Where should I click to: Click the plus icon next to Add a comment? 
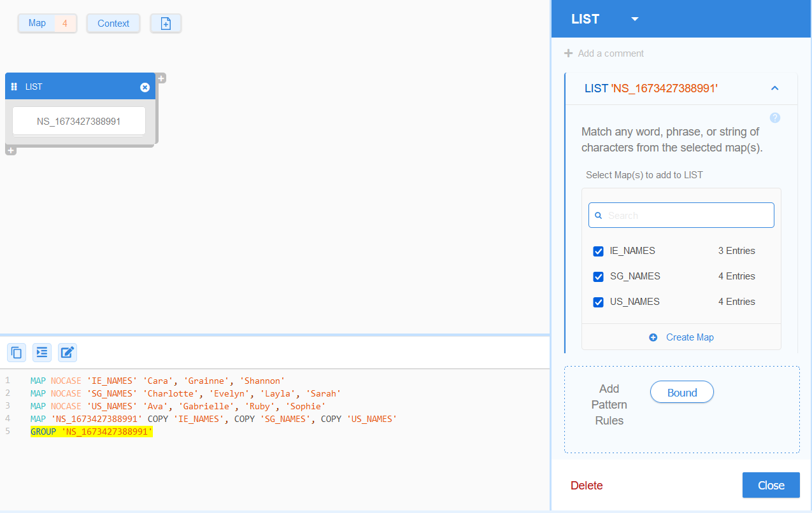(x=569, y=53)
